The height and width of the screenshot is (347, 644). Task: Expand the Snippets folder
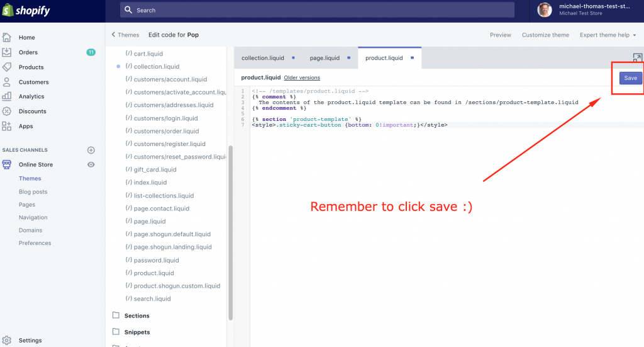(x=136, y=332)
